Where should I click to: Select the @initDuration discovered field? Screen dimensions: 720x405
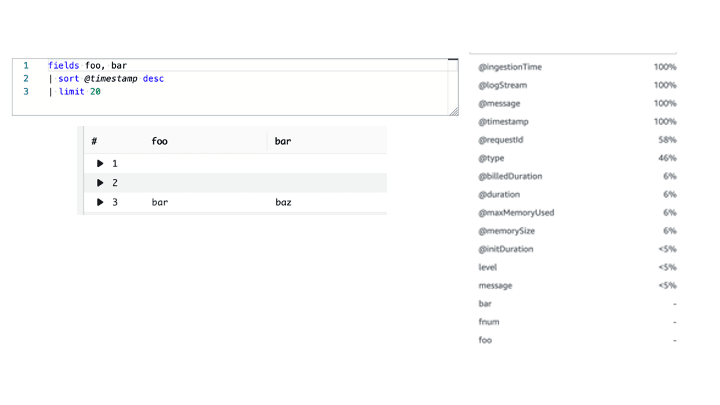(506, 249)
